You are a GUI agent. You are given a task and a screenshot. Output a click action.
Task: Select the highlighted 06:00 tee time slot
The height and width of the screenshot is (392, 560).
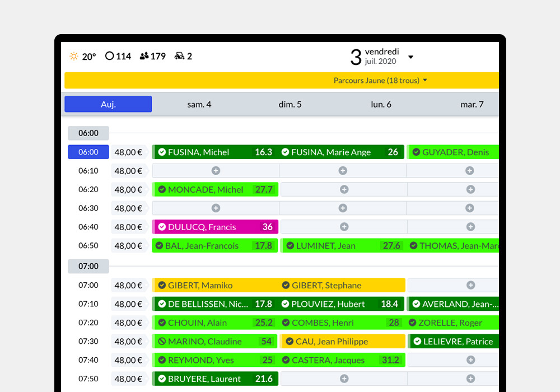tap(88, 152)
